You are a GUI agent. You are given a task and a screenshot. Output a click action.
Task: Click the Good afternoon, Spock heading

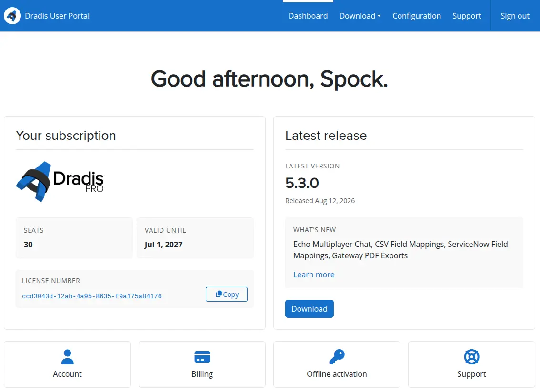click(270, 79)
